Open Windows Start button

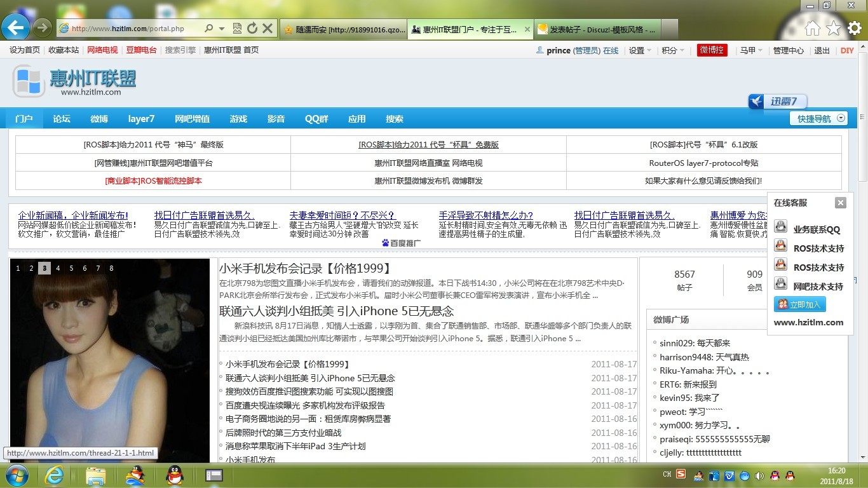coord(17,475)
